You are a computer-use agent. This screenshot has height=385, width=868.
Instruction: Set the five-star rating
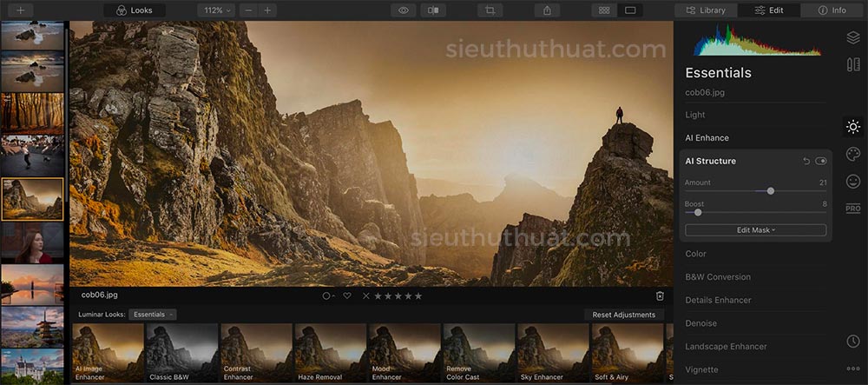(x=418, y=295)
